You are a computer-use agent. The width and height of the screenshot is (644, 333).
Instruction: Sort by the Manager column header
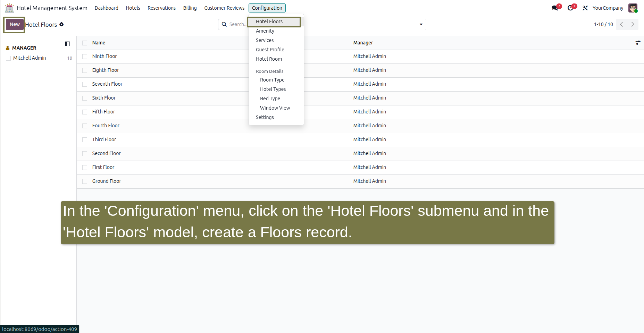(363, 43)
